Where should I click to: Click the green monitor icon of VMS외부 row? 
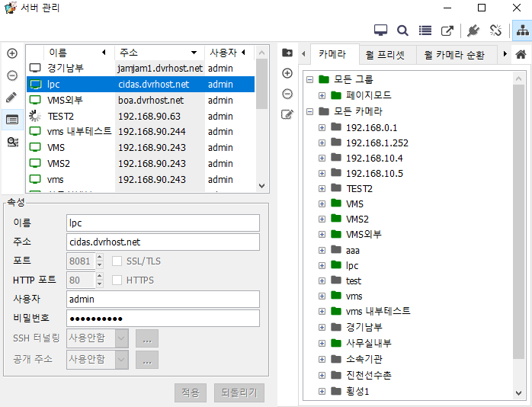35,100
